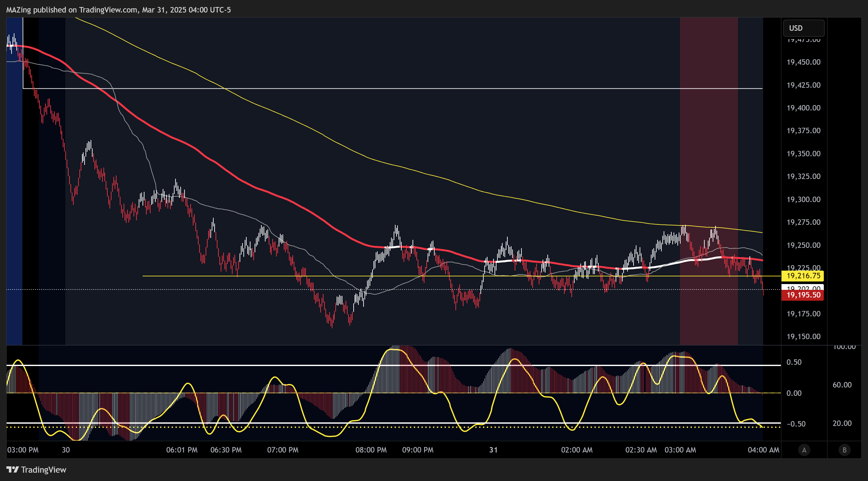Select the 19,400.00 price axis label

pyautogui.click(x=803, y=108)
